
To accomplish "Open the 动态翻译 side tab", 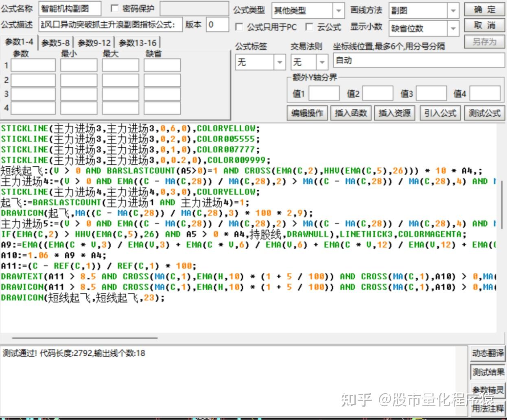I will [x=487, y=353].
